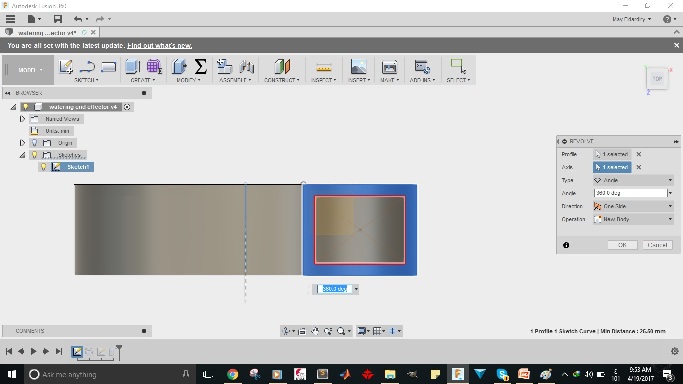This screenshot has height=384, width=683.
Task: Toggle the Sketches folder visibility bulb
Action: pos(34,155)
